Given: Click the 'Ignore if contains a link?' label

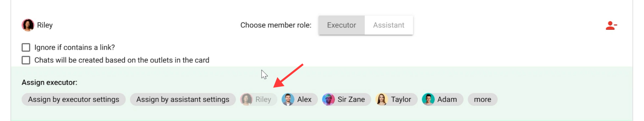Looking at the screenshot, I should coord(75,48).
